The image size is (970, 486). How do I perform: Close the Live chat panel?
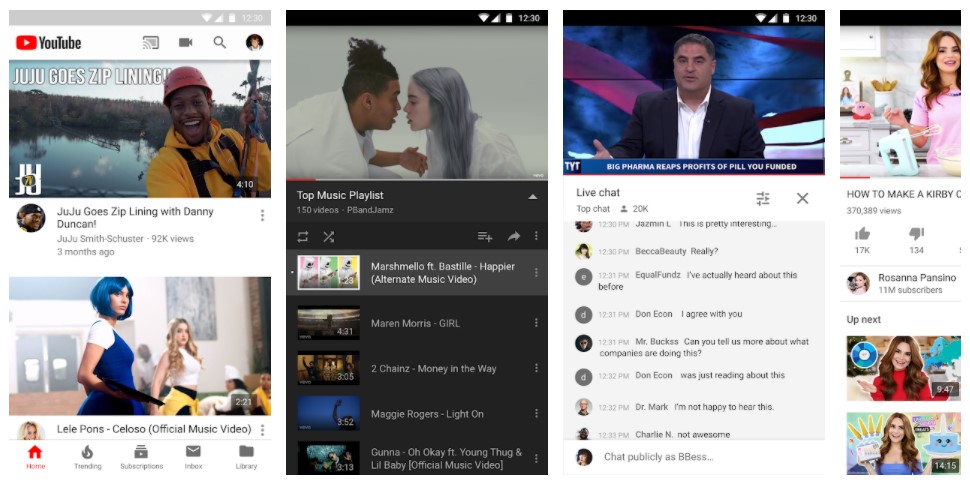point(802,198)
